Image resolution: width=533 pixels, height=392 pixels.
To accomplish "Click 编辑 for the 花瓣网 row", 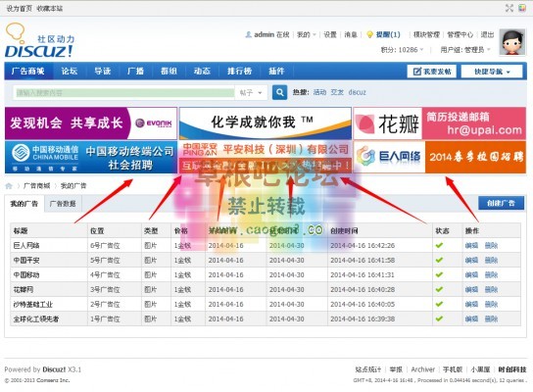I will (x=471, y=289).
